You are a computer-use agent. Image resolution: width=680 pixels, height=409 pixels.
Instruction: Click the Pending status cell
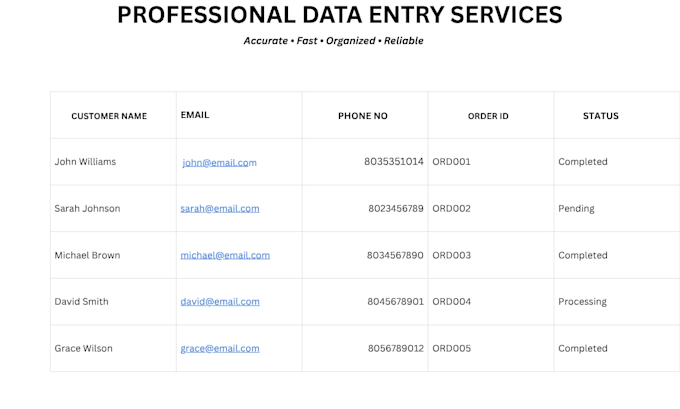pos(617,209)
